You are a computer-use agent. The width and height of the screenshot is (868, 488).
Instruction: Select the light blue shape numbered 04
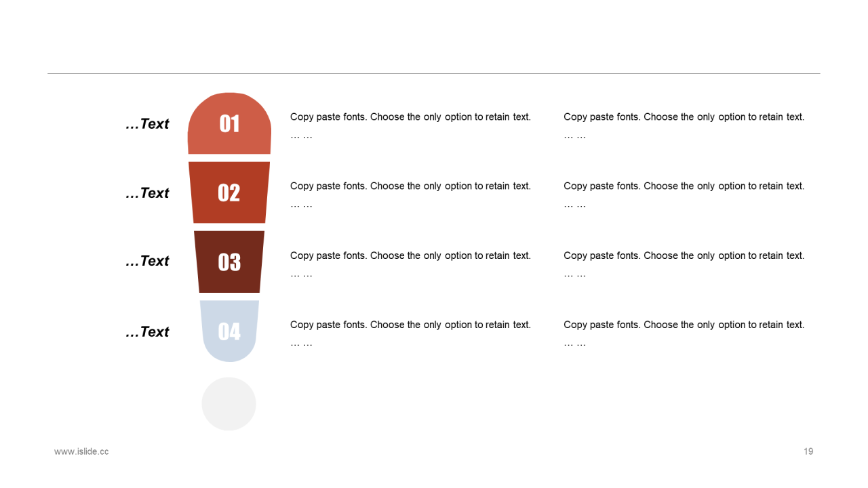[x=229, y=331]
